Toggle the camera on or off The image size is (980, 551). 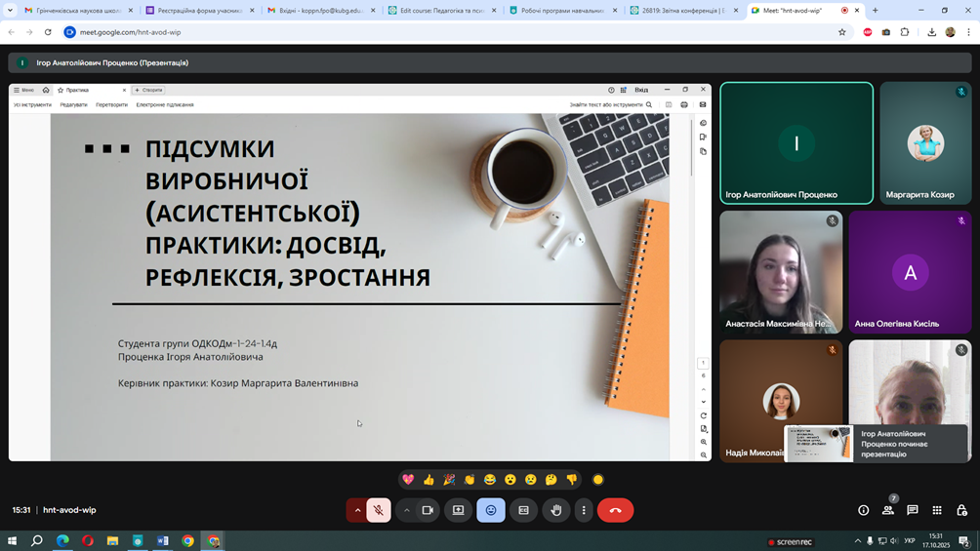(x=428, y=510)
